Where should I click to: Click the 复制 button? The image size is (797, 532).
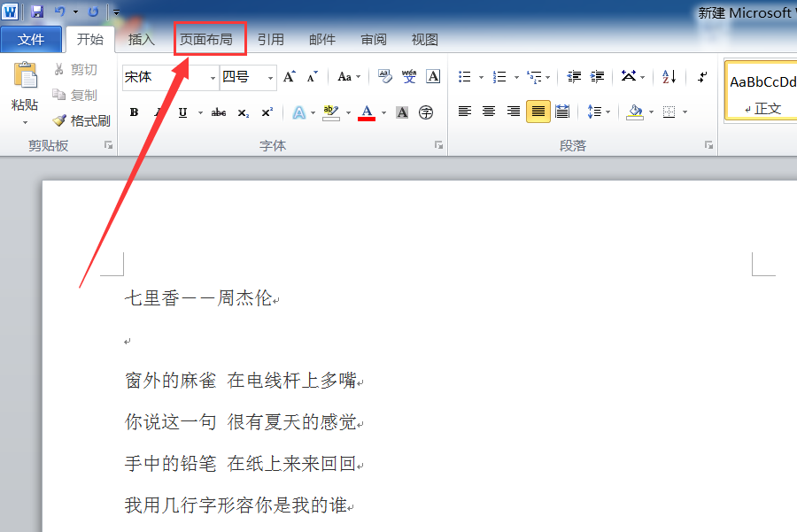[x=76, y=95]
